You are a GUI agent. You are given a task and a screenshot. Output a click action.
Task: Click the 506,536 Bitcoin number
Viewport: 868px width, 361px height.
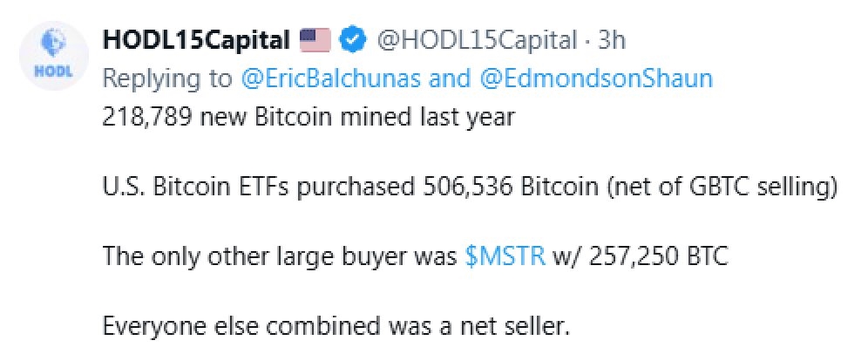point(463,187)
